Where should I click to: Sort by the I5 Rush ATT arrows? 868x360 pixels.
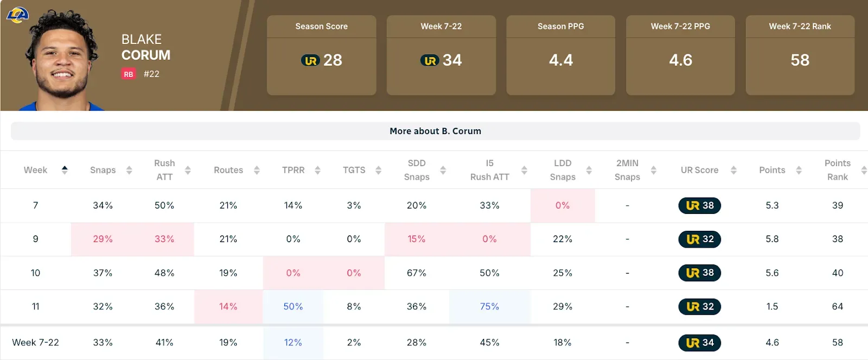click(x=524, y=170)
